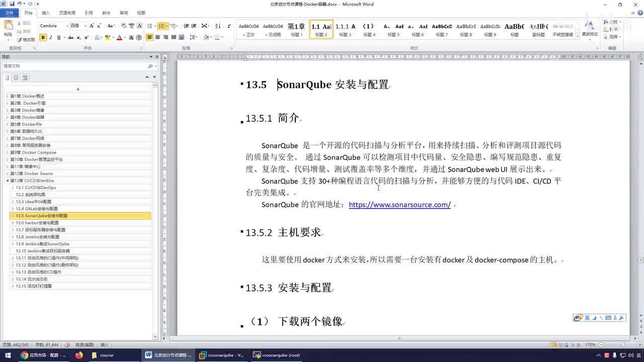Click the font color red A button
Screen dimensions: 644x362
(119, 38)
